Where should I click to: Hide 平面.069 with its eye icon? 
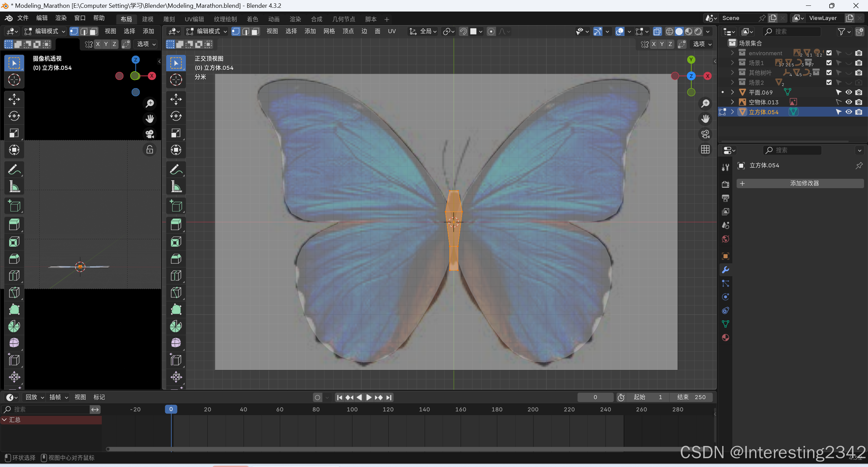tap(848, 92)
